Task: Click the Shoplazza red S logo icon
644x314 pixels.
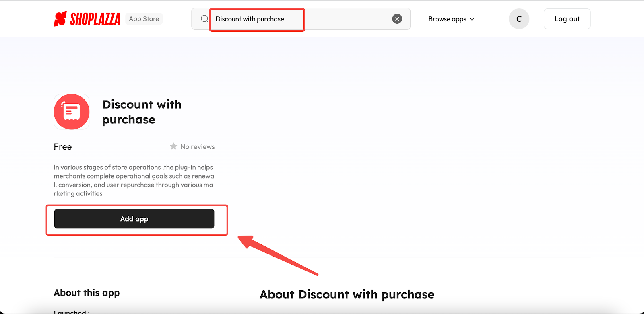Action: 60,19
